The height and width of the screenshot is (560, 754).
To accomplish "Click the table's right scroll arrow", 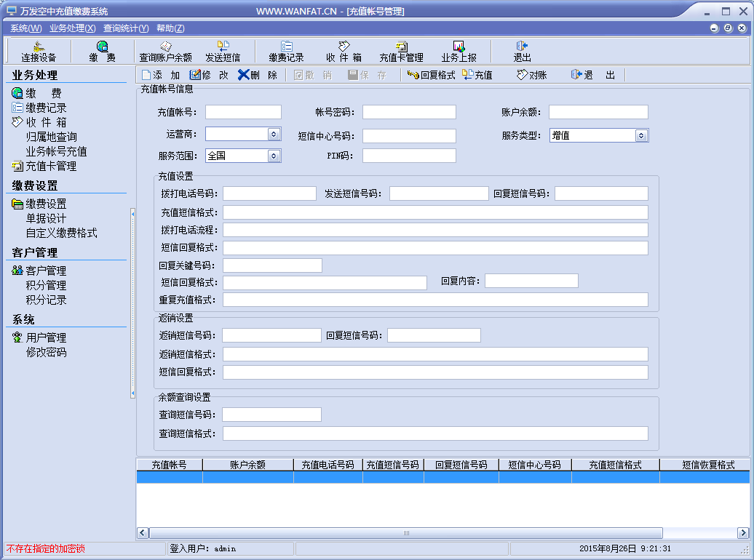I will click(743, 532).
